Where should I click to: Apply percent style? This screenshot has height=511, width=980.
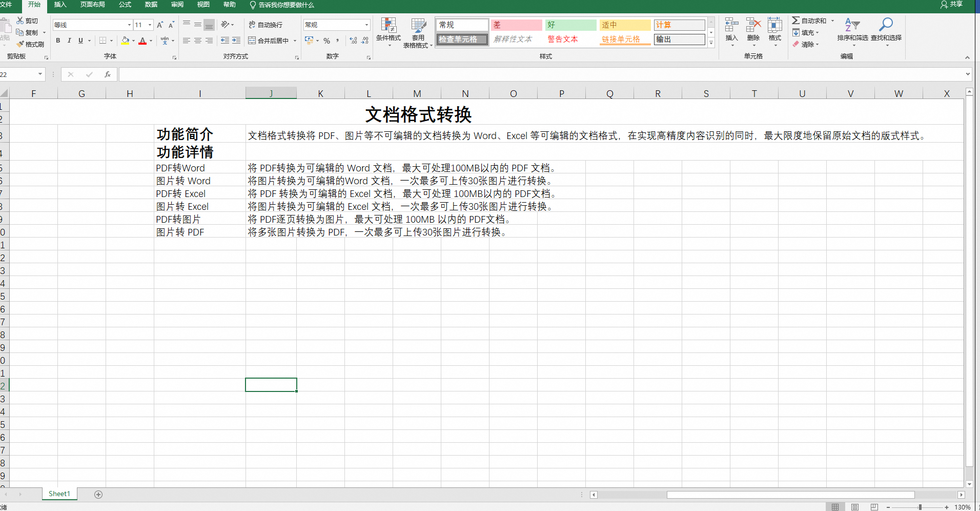click(x=326, y=41)
